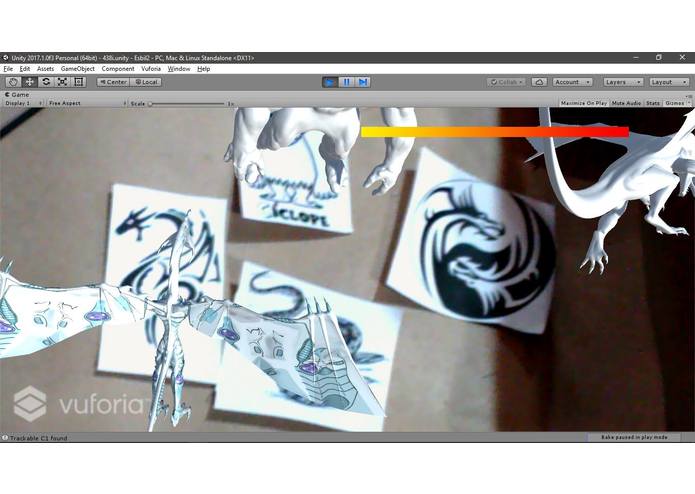Click 'Bake paused in play mode' status
This screenshot has width=695, height=494.
(x=634, y=437)
